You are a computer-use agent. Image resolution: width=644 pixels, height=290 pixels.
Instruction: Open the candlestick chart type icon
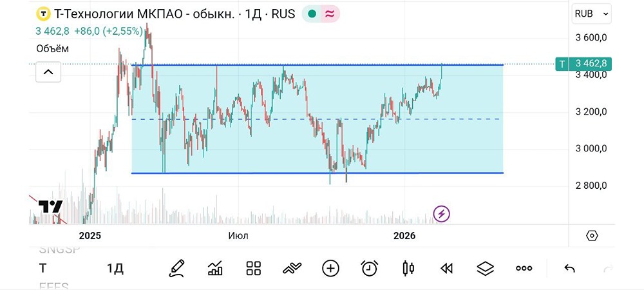tap(407, 268)
